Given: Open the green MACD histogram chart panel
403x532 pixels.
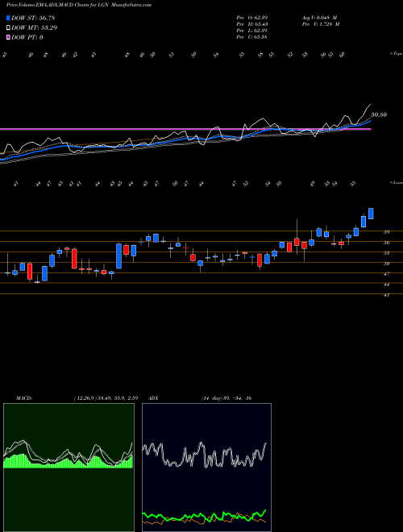Looking at the screenshot, I should [69, 468].
